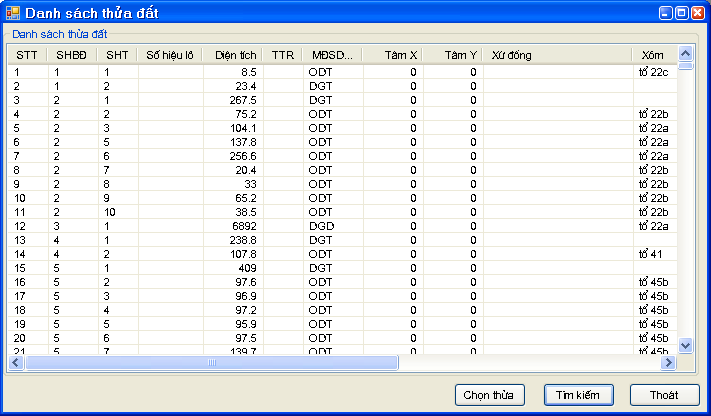This screenshot has width=711, height=416.
Task: Click the Thoát button to exit
Action: point(665,395)
